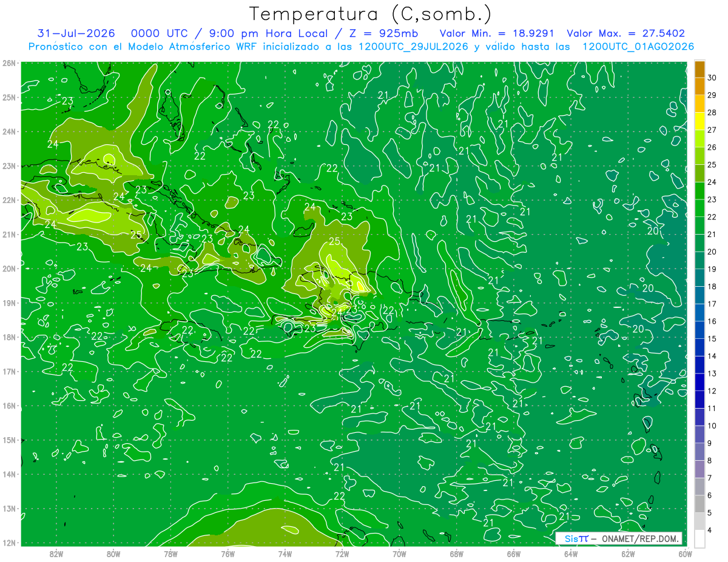Click the "23N" latitude axis label
The height and width of the screenshot is (562, 728).
pos(8,166)
